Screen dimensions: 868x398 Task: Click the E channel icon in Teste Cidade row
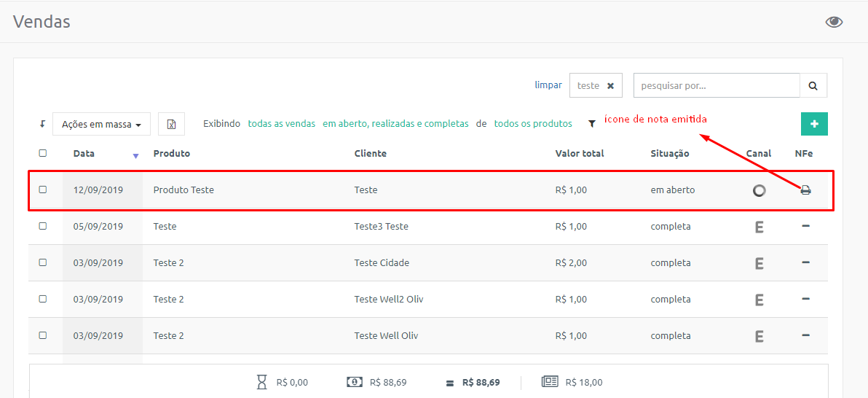click(x=759, y=263)
